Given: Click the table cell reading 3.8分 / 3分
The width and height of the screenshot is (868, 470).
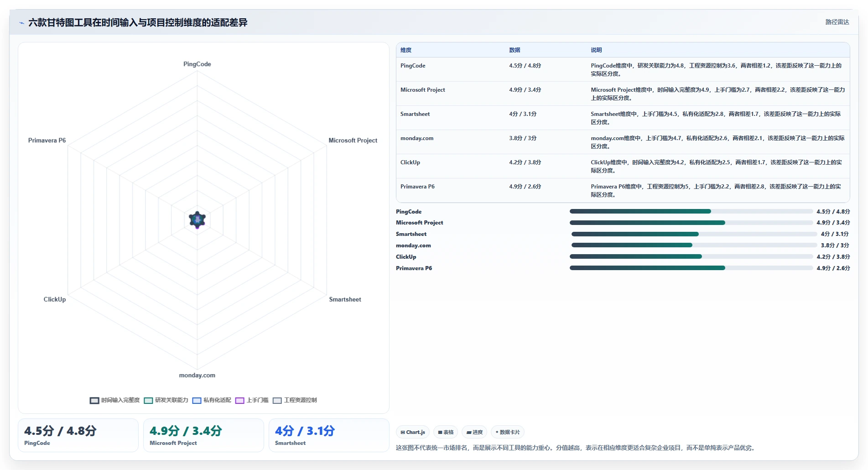Looking at the screenshot, I should pyautogui.click(x=523, y=138).
